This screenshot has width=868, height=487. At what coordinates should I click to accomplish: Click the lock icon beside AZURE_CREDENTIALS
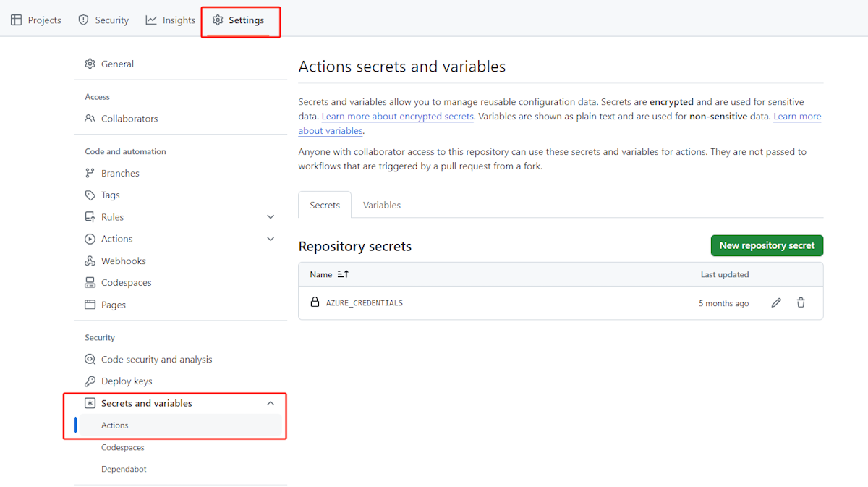tap(315, 302)
